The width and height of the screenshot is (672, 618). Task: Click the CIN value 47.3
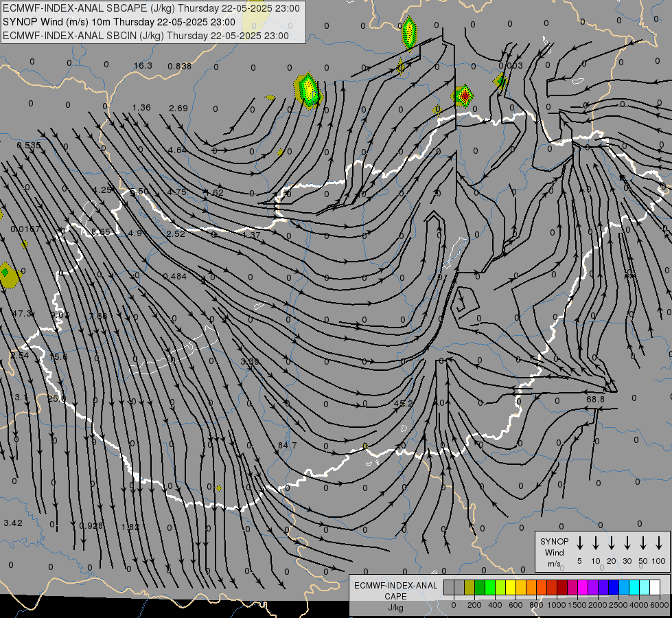pyautogui.click(x=21, y=314)
